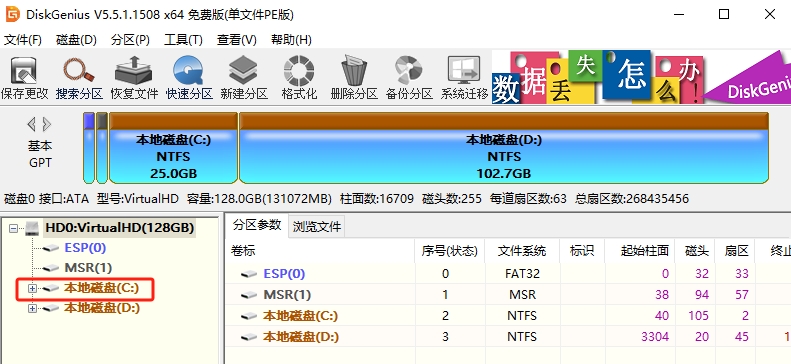
Task: Go to previous disk with left arrow
Action: pyautogui.click(x=32, y=124)
